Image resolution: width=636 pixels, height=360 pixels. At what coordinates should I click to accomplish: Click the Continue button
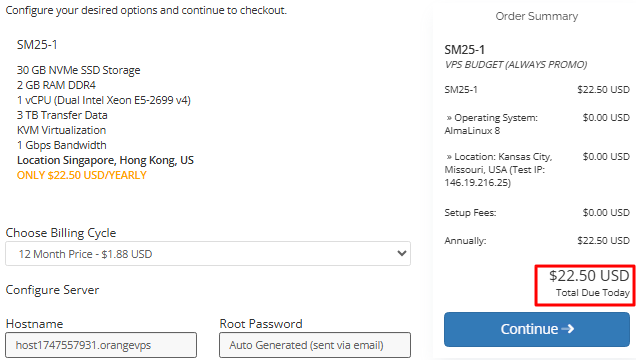[x=537, y=329]
